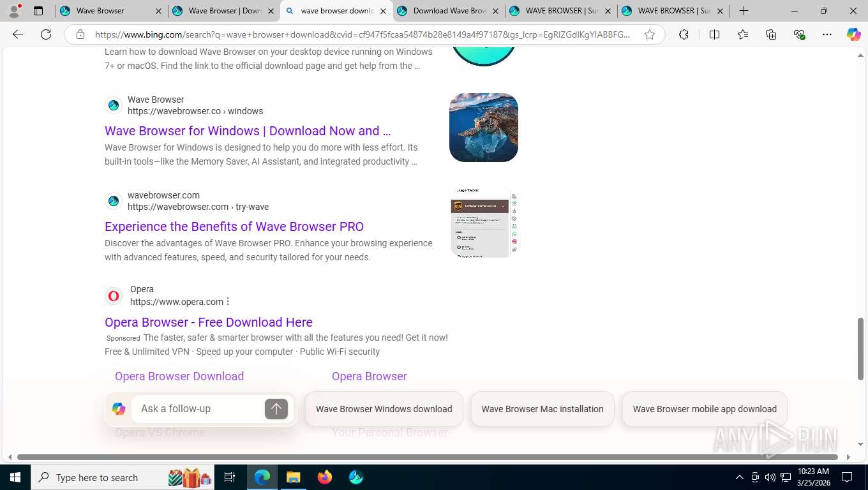
Task: Add this page to favorites star
Action: click(650, 34)
